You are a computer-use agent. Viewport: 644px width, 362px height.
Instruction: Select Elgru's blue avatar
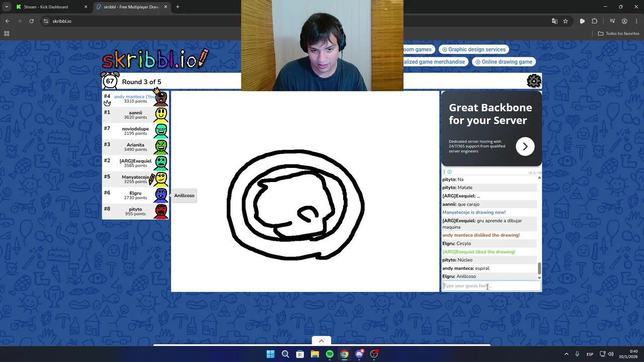pyautogui.click(x=161, y=195)
